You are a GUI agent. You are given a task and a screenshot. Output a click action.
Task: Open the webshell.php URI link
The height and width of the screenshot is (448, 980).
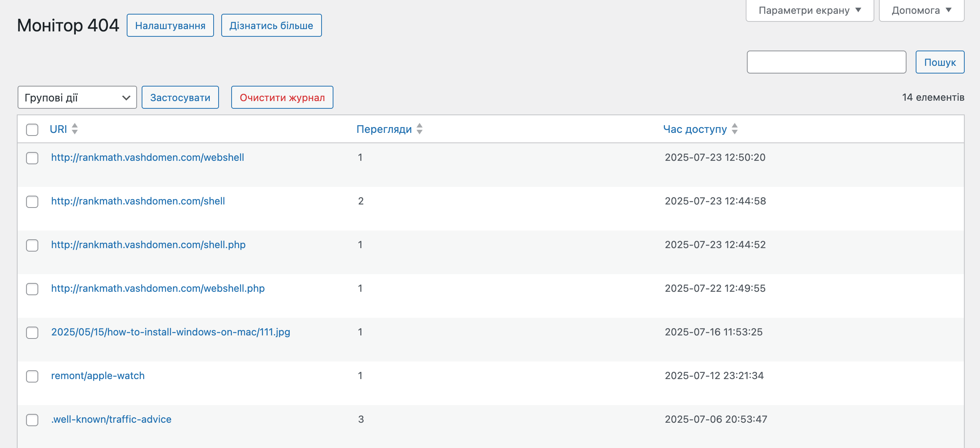click(x=158, y=288)
